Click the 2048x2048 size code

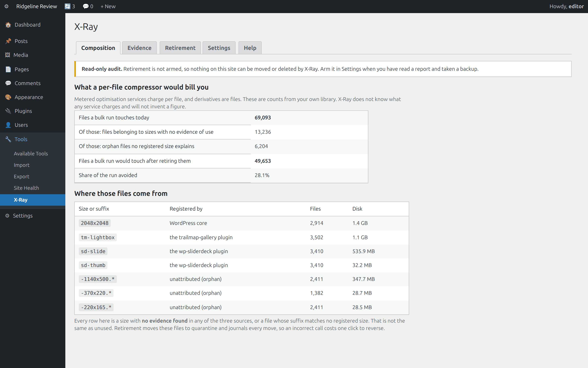pyautogui.click(x=95, y=223)
